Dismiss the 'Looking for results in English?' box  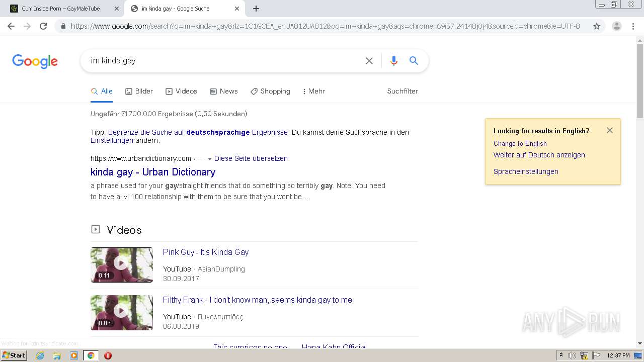tap(610, 130)
